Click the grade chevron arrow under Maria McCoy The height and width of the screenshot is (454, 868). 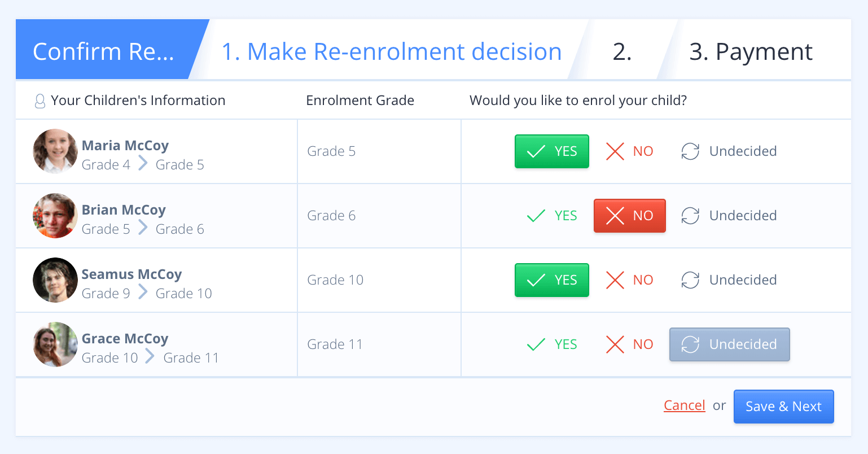point(143,164)
